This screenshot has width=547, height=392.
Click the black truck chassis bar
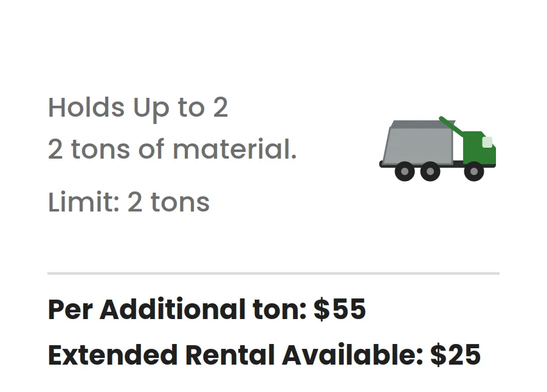coord(438,165)
